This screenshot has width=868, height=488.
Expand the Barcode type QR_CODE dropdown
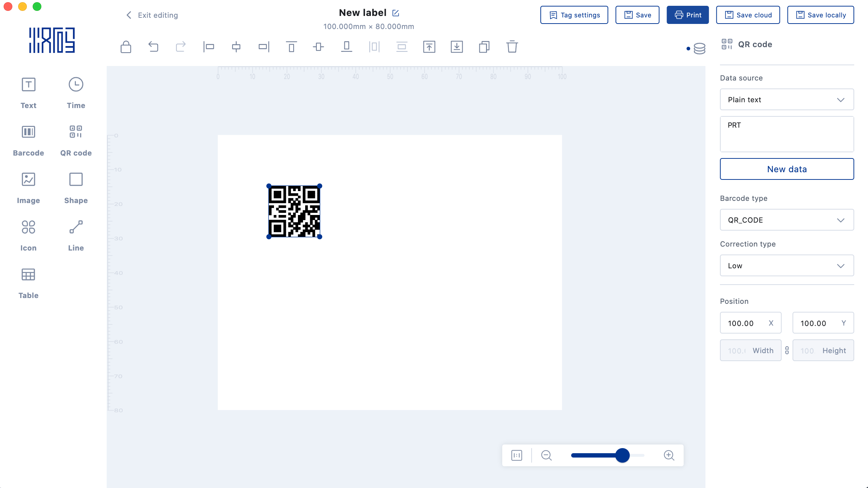tap(786, 220)
